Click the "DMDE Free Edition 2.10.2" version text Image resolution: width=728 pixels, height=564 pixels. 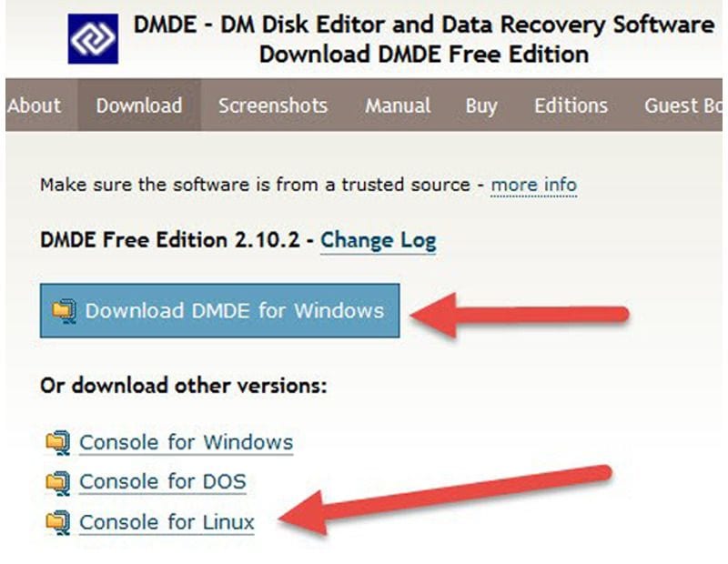click(175, 241)
